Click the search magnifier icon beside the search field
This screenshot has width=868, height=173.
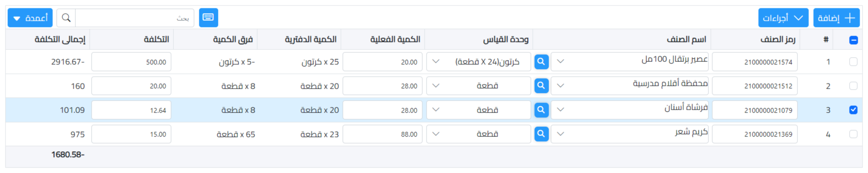(66, 18)
